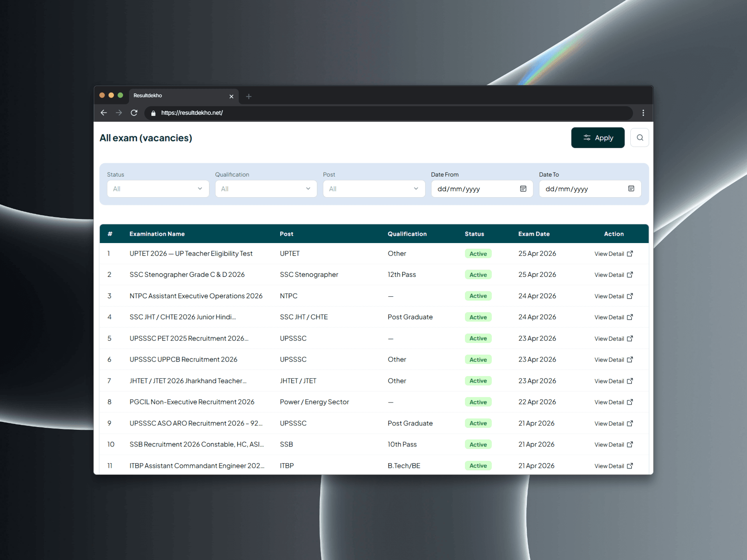Open the Date From calendar picker icon
The height and width of the screenshot is (560, 747).
point(523,189)
